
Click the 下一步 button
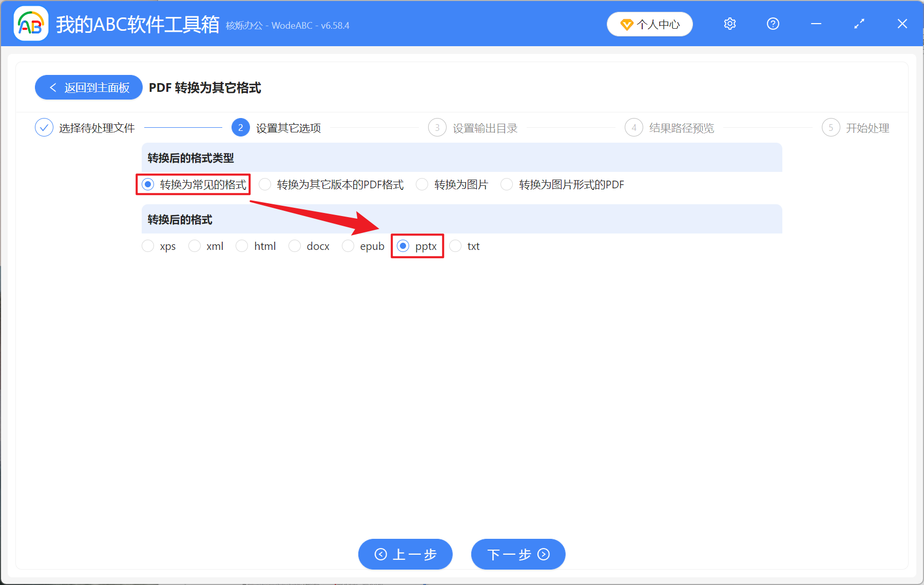pyautogui.click(x=518, y=554)
